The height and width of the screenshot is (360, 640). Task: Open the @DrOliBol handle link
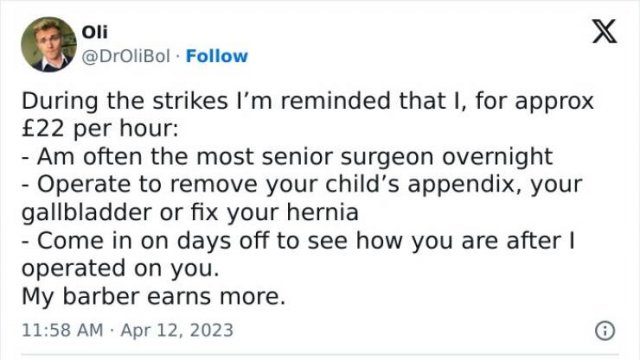(x=126, y=56)
